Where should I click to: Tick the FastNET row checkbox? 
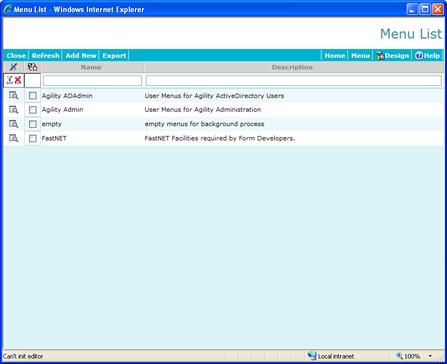(x=32, y=138)
